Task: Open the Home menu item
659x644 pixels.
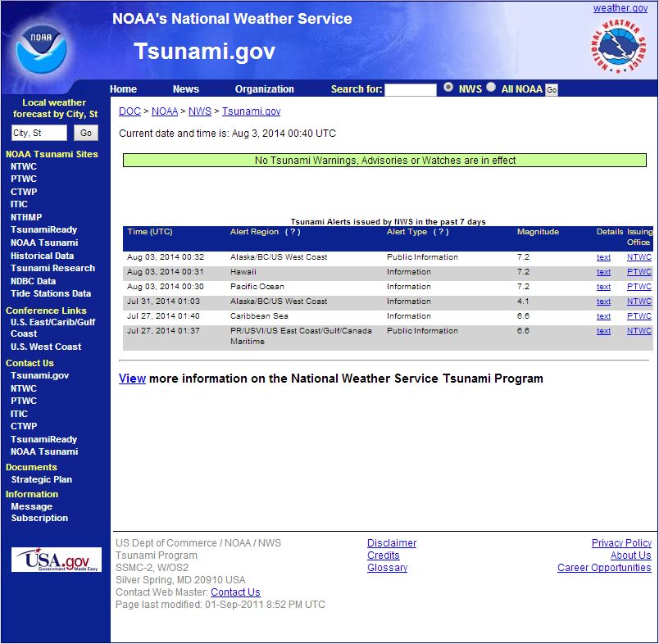Action: [x=123, y=89]
